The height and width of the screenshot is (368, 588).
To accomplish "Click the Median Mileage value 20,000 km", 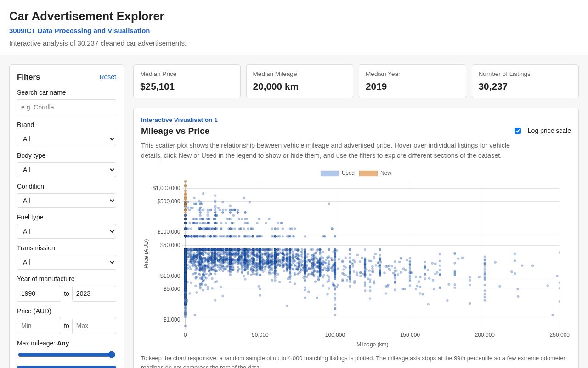I will click(276, 86).
